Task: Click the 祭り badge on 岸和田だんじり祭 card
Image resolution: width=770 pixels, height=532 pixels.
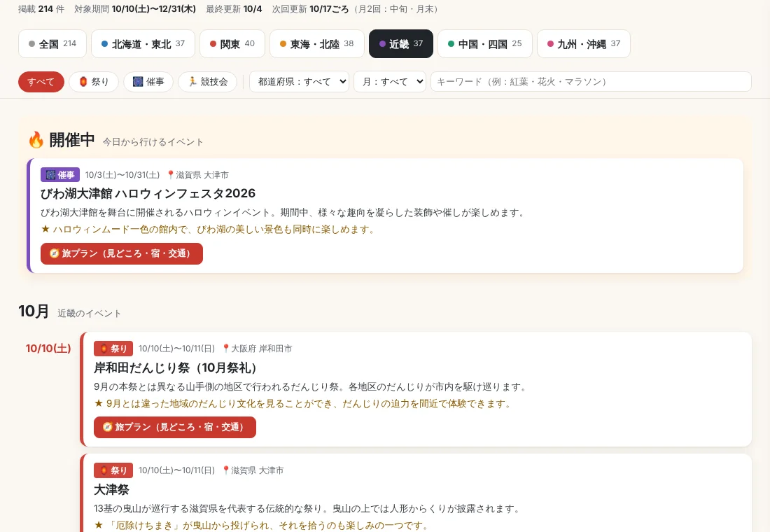Action: click(x=113, y=349)
